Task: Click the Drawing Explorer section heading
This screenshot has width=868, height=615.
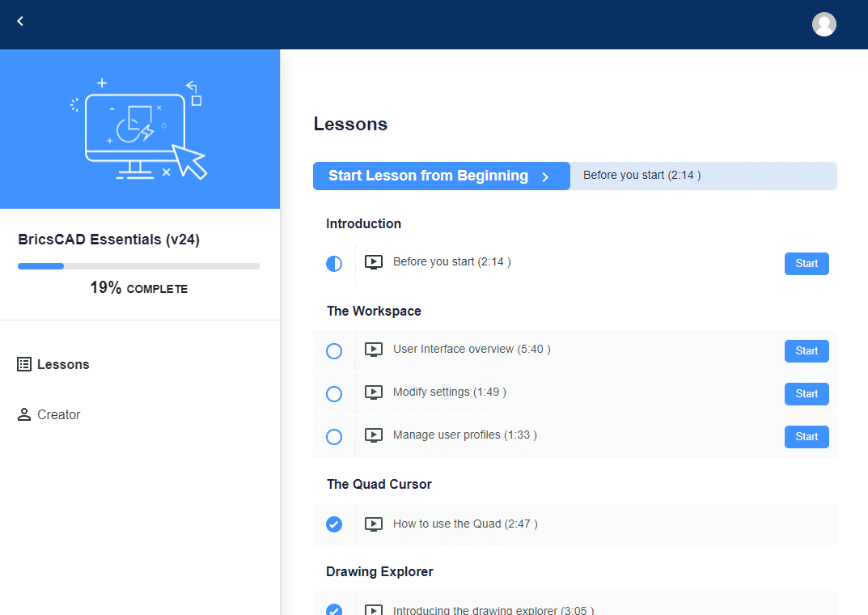Action: click(x=379, y=571)
